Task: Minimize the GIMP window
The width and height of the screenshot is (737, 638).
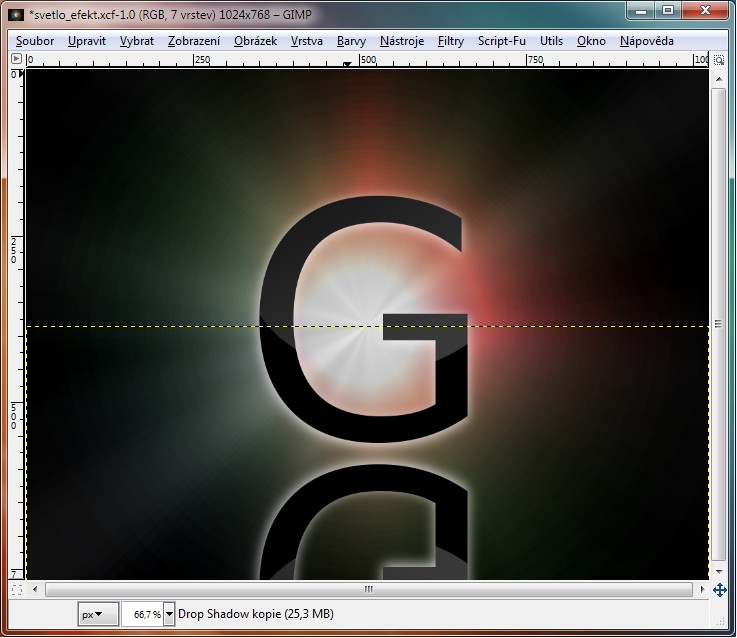Action: pyautogui.click(x=641, y=10)
